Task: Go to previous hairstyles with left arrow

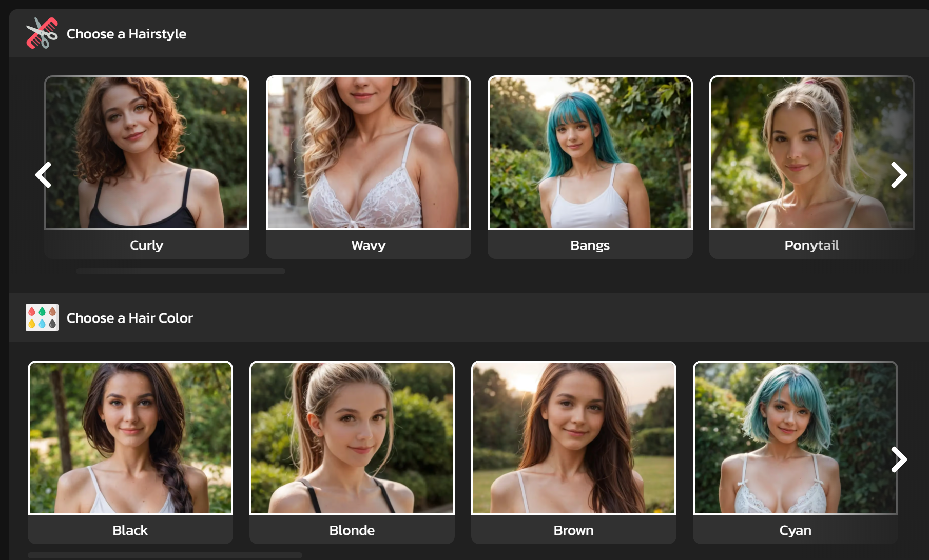Action: (x=44, y=175)
